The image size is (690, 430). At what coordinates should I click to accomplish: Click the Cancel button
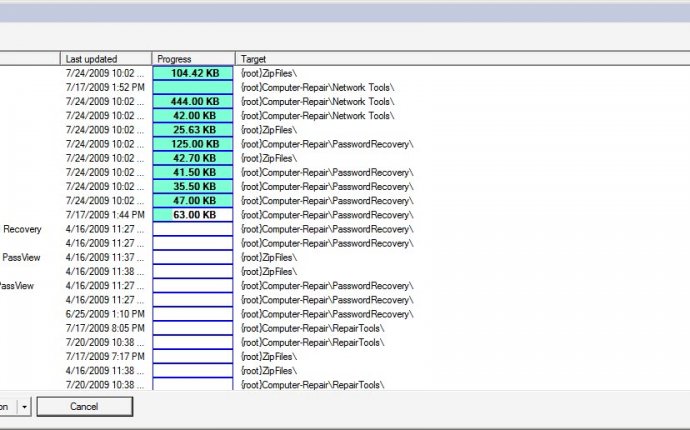(x=85, y=407)
